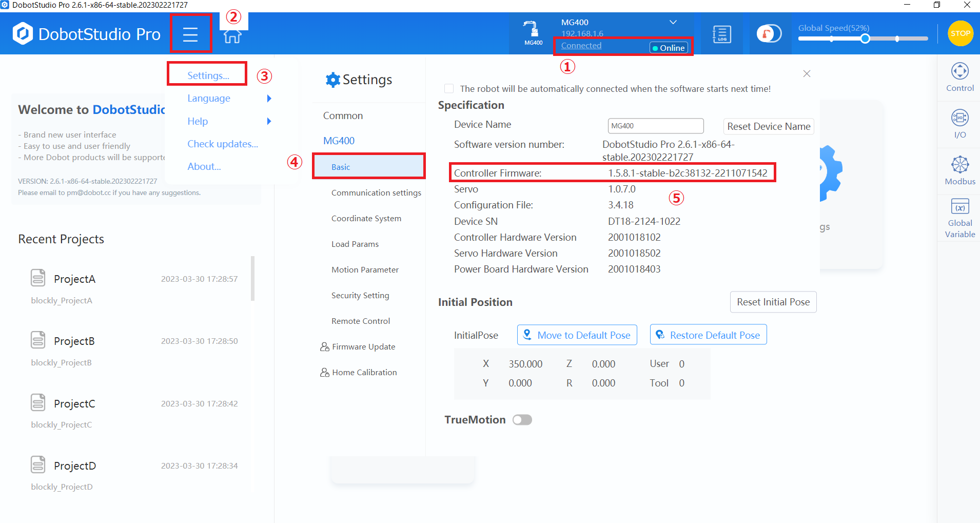Image resolution: width=980 pixels, height=523 pixels.
Task: Open the log panel icon
Action: click(x=721, y=34)
